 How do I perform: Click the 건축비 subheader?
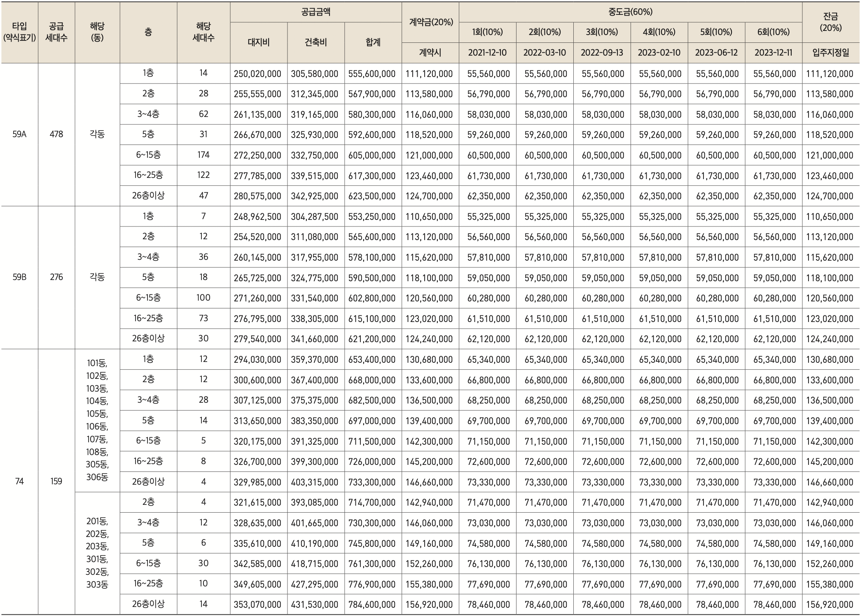[x=315, y=42]
